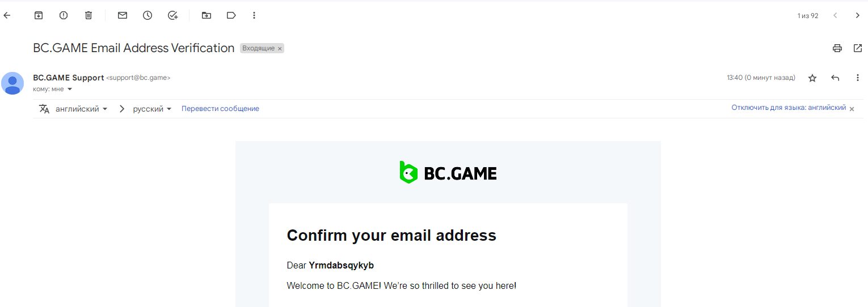
Task: Open the source language dropdown 'английский'
Action: pos(81,109)
